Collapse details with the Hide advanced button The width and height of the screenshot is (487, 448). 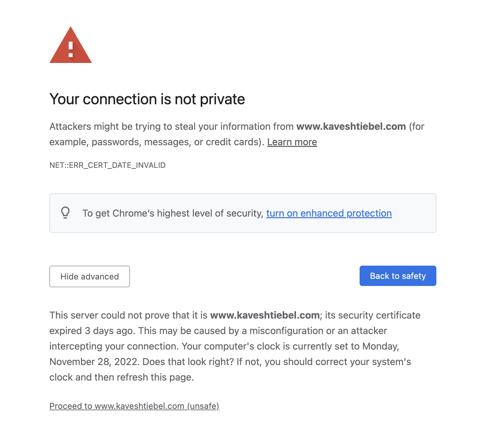coord(90,276)
